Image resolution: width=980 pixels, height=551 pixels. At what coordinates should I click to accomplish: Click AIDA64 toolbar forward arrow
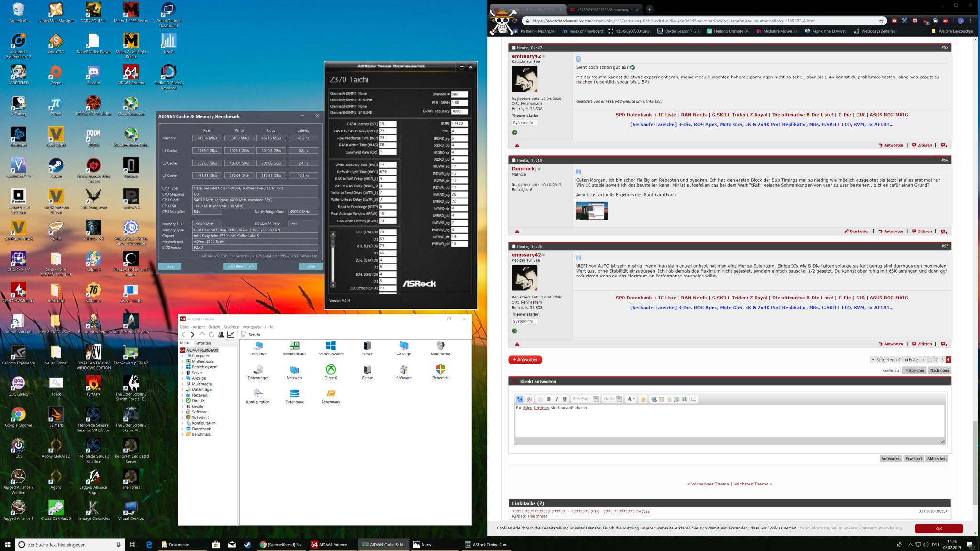[192, 335]
